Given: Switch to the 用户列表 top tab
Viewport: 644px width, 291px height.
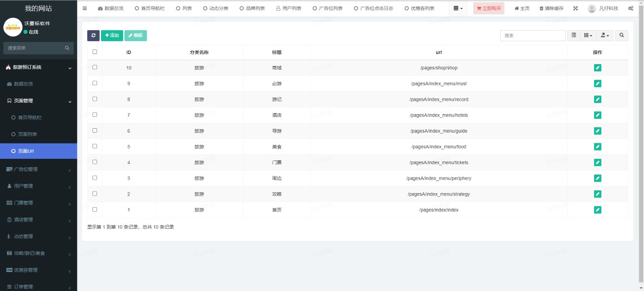Looking at the screenshot, I should point(289,8).
